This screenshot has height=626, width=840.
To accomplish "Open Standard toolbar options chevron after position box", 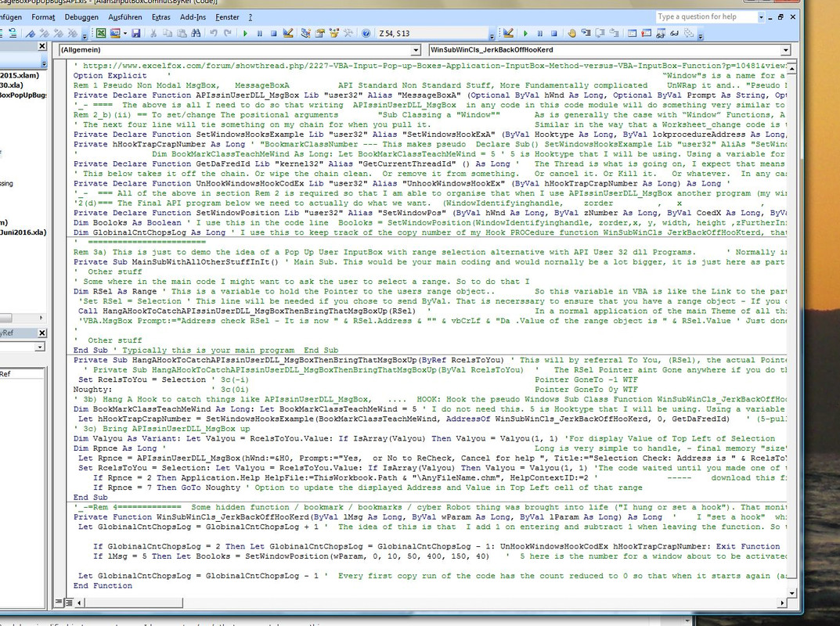I will (492, 35).
